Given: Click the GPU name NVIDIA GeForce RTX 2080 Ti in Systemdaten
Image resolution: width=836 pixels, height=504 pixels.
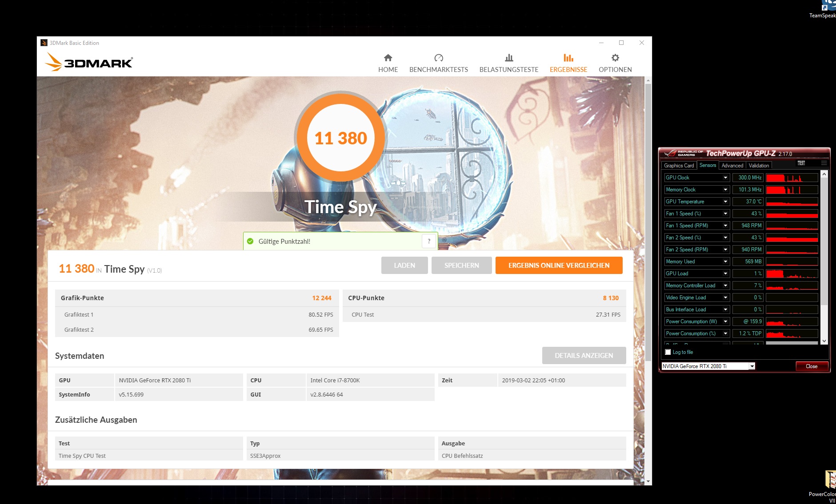Looking at the screenshot, I should (155, 380).
